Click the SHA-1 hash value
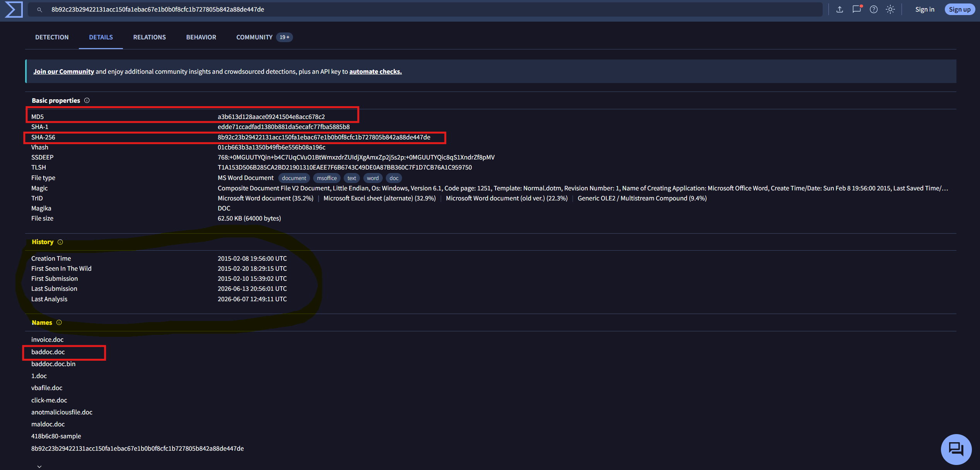This screenshot has height=470, width=980. (283, 127)
